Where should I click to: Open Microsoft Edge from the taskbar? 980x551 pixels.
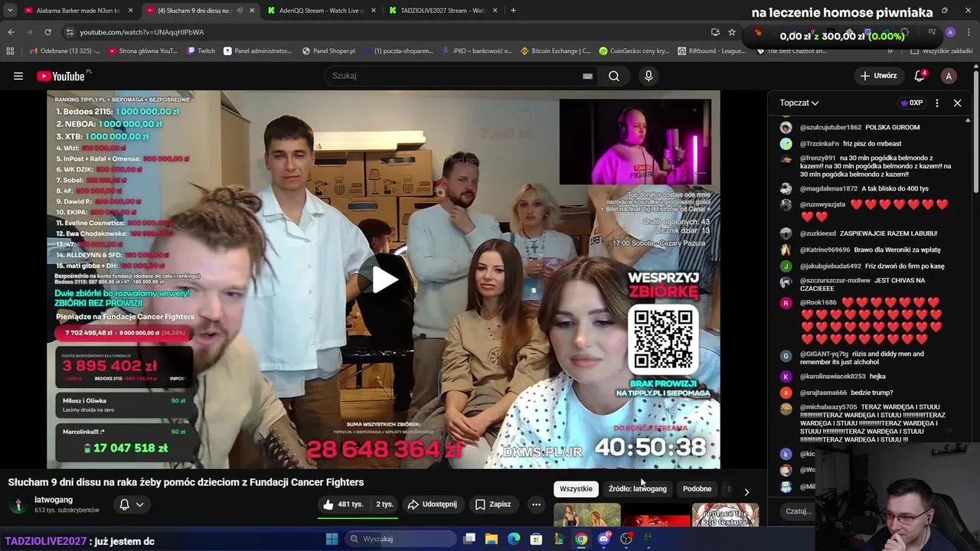(x=514, y=539)
